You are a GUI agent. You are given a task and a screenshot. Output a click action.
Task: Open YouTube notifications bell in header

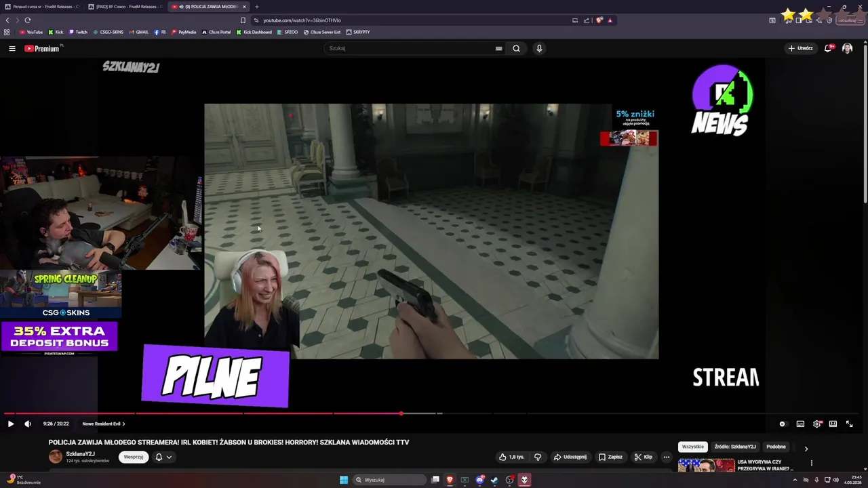tap(829, 48)
